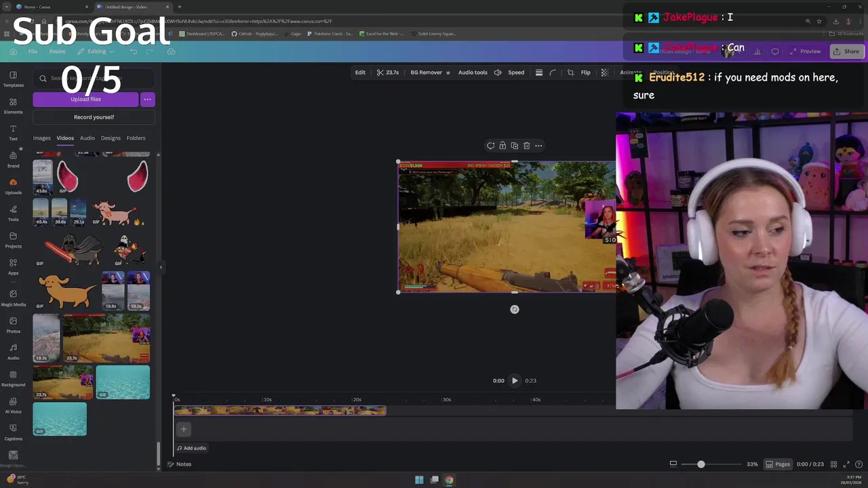Open the Elements sidebar panel
The image size is (868, 488).
13,106
